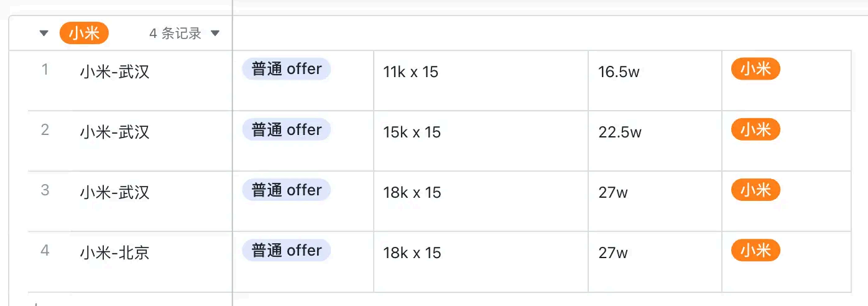
Task: Select row number 1
Action: tap(45, 70)
